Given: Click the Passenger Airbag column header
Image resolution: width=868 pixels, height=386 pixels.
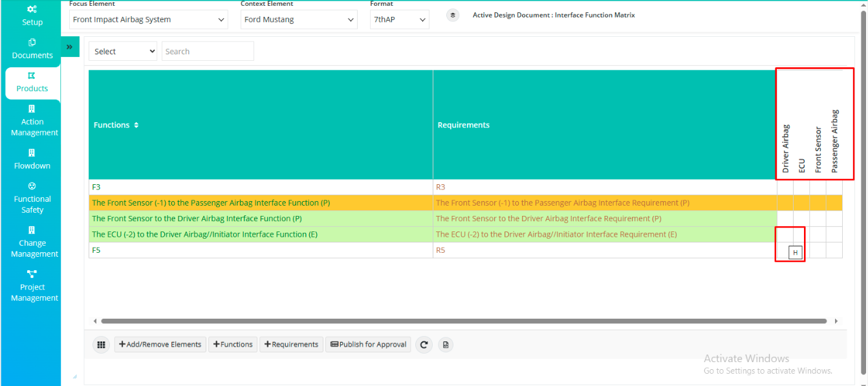Looking at the screenshot, I should coord(834,141).
